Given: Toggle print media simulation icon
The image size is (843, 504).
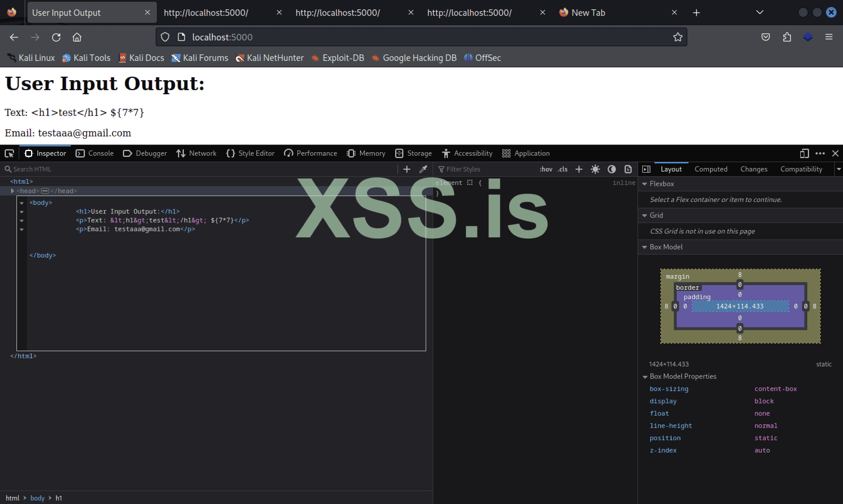Looking at the screenshot, I should pos(628,169).
